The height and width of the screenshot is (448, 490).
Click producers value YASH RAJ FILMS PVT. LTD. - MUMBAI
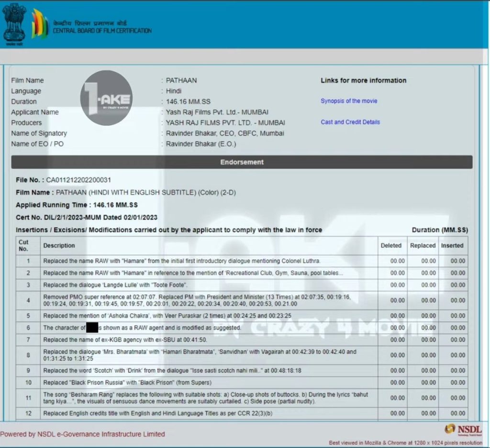point(225,123)
